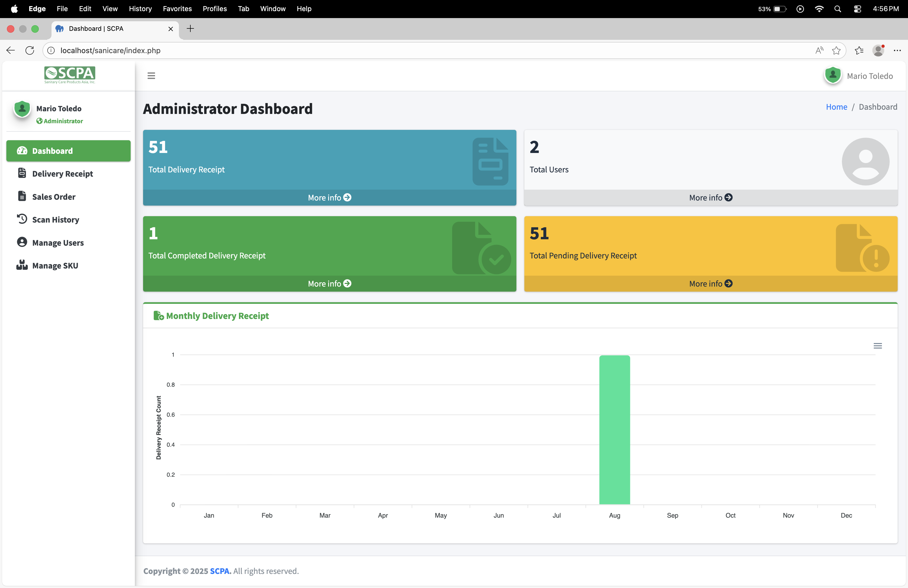Open the favorites bar dropdown
The image size is (908, 588).
pos(859,50)
